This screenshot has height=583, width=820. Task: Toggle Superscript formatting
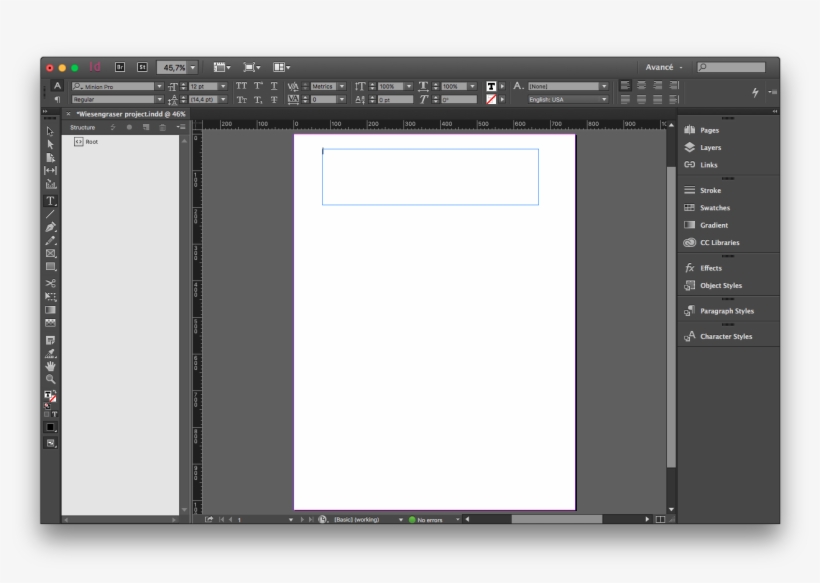pos(257,85)
